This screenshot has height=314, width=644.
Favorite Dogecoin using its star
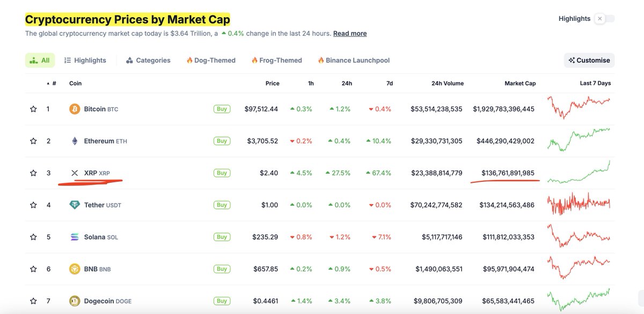(33, 301)
